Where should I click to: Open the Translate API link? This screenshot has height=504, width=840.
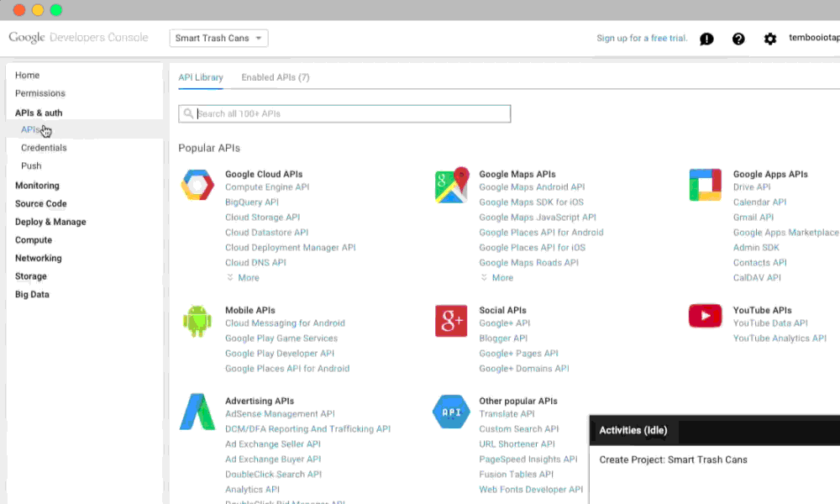pyautogui.click(x=507, y=414)
